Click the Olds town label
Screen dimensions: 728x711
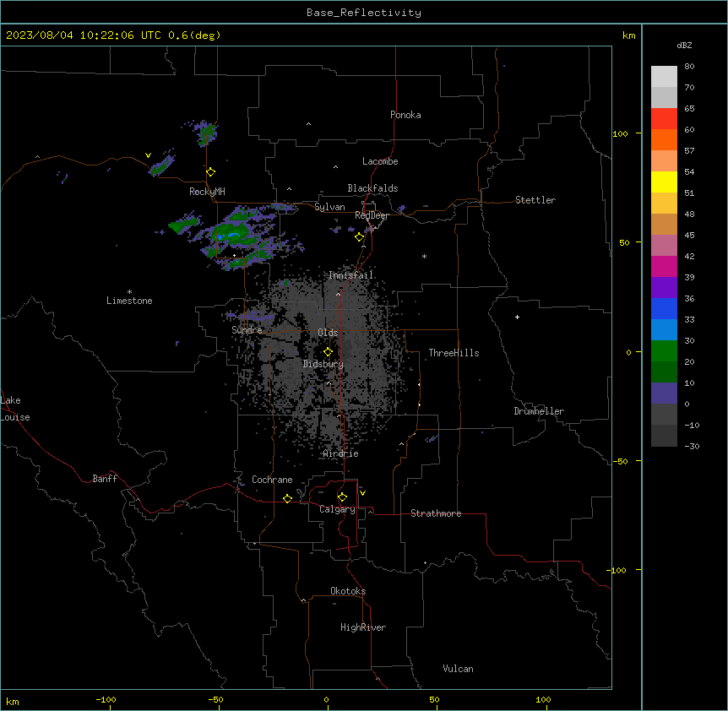pyautogui.click(x=328, y=333)
